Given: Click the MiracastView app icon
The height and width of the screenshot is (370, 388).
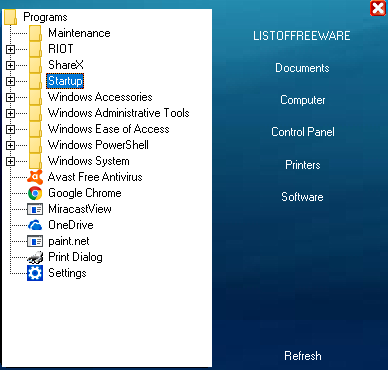Looking at the screenshot, I should pos(35,209).
